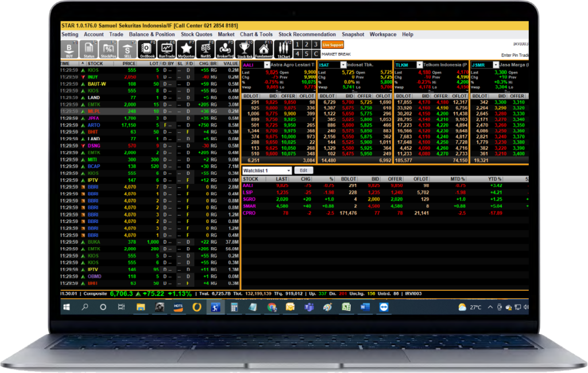Click the Edit button beside Watchlist 1
This screenshot has height=373, width=588.
(x=304, y=171)
